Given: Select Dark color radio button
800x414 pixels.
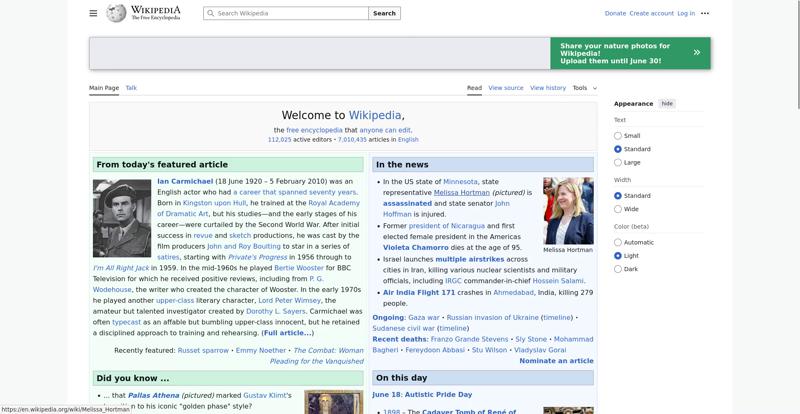Looking at the screenshot, I should [x=617, y=269].
